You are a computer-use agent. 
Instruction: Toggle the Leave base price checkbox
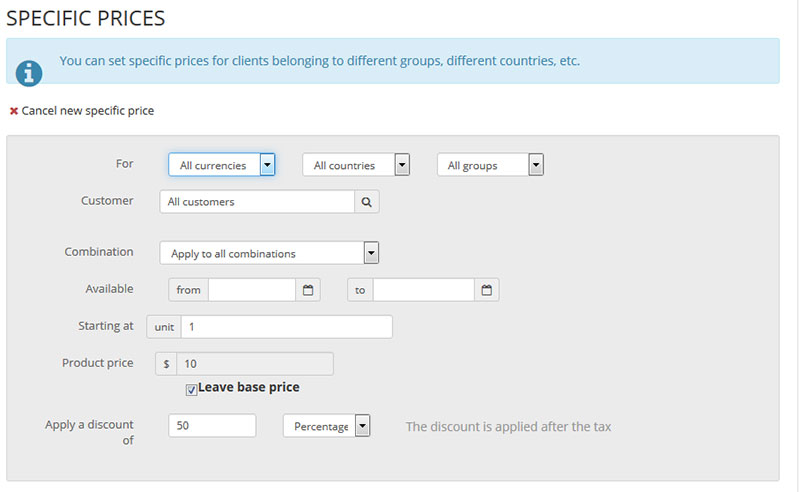pyautogui.click(x=192, y=389)
